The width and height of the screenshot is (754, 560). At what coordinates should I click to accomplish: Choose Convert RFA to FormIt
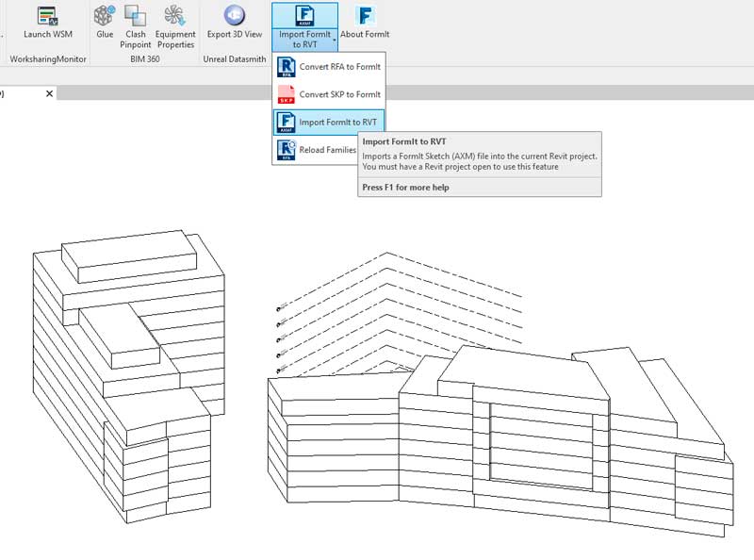tap(328, 68)
